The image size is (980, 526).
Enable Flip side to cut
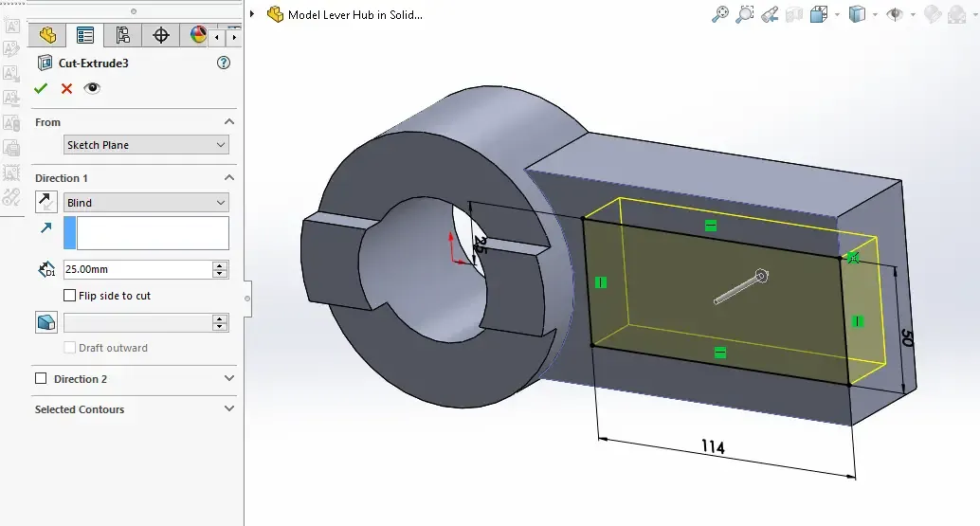(70, 296)
